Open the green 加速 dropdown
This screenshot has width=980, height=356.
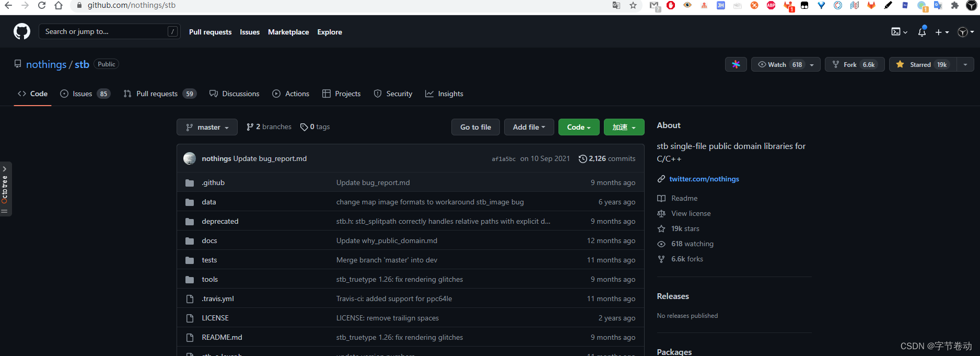[624, 127]
